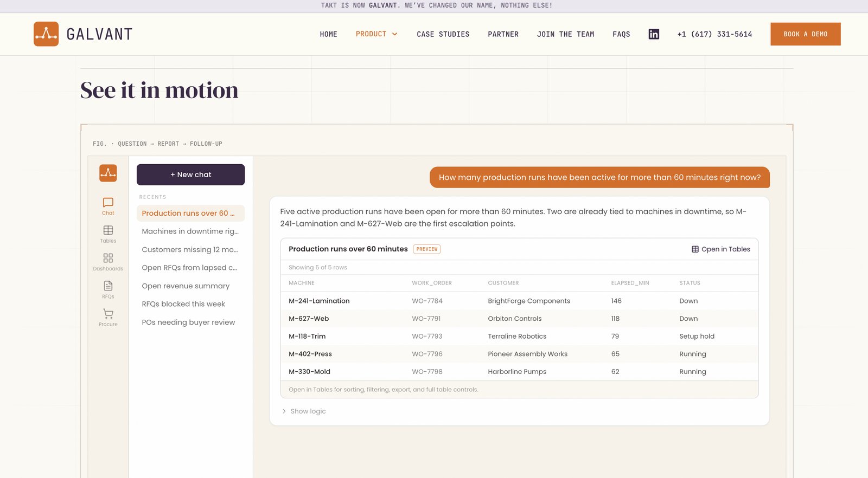Open the Tables sidebar icon
The image size is (868, 478).
[108, 234]
